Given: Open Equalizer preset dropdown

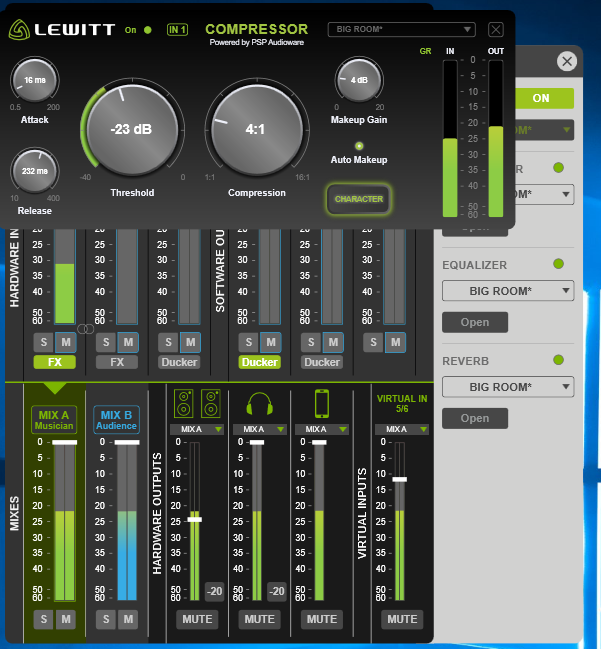Looking at the screenshot, I should pyautogui.click(x=508, y=291).
